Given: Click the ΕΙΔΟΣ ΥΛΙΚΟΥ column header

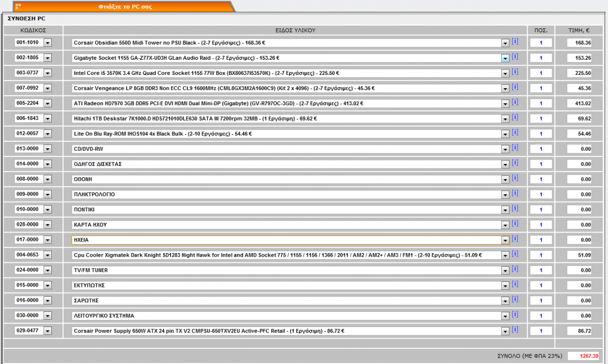Looking at the screenshot, I should 294,30.
